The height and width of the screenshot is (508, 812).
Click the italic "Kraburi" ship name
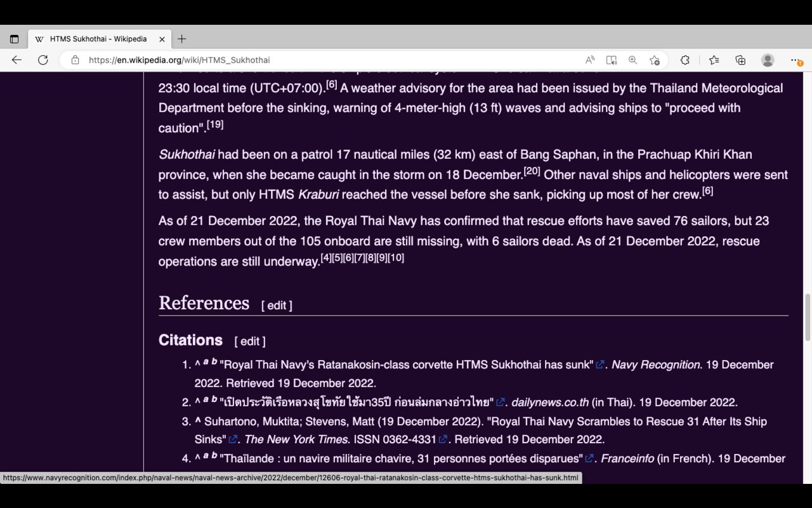click(318, 194)
